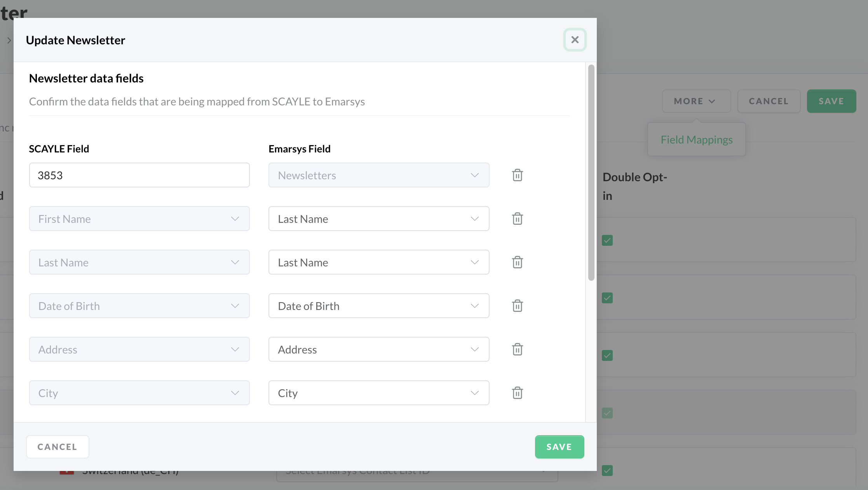Open Emarsys dropdown next to First Name
868x490 pixels.
pos(378,219)
